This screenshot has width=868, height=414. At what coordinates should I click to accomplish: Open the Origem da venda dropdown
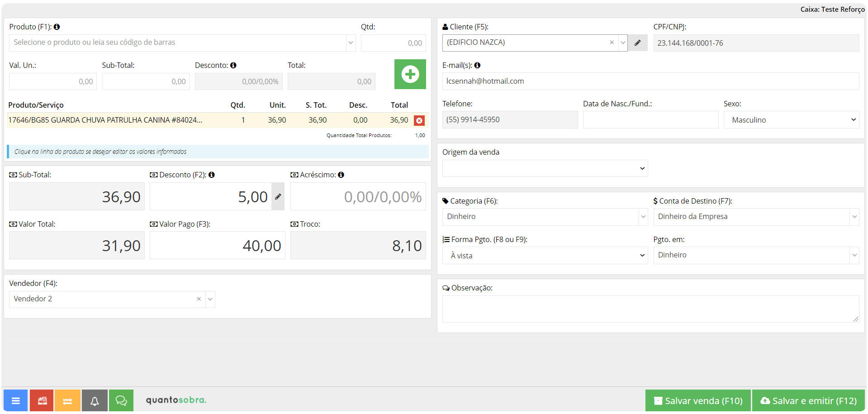[545, 168]
